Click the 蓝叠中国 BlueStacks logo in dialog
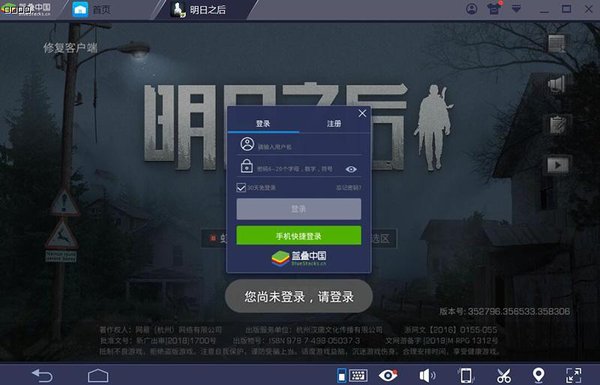 [299, 258]
